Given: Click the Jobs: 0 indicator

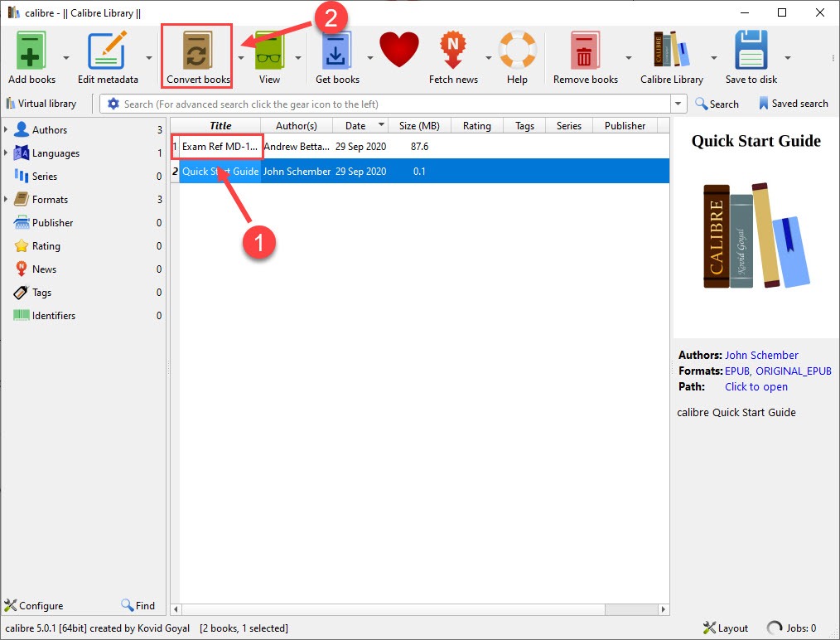Looking at the screenshot, I should coord(792,628).
